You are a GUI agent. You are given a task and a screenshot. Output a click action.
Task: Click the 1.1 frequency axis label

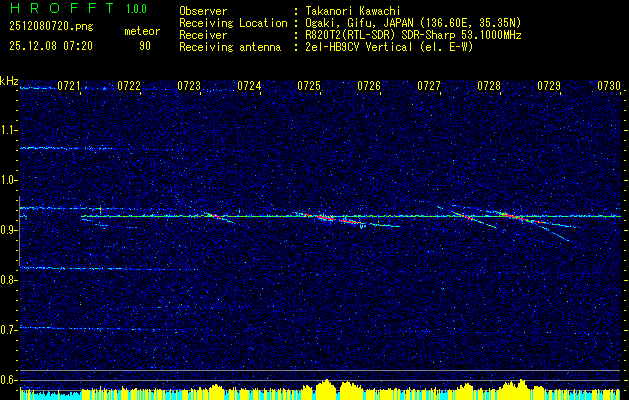[x=8, y=130]
